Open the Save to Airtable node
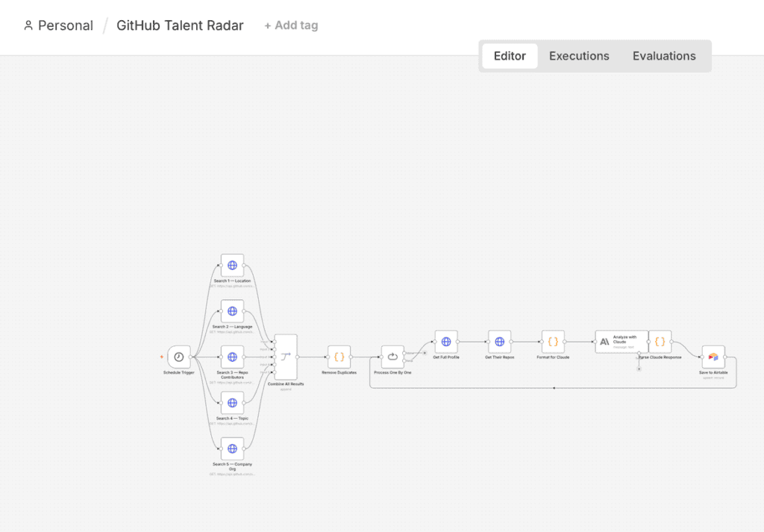Screen dimensions: 764x532 pos(713,357)
